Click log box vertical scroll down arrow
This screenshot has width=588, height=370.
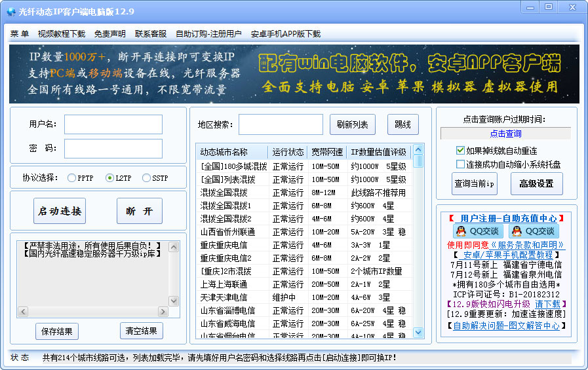[174, 301]
